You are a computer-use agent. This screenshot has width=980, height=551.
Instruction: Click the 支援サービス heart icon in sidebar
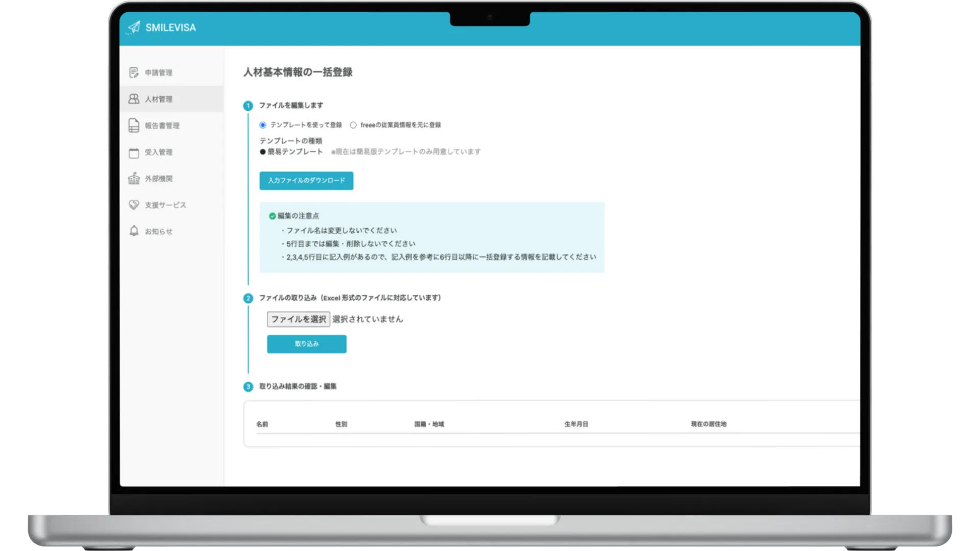point(134,205)
